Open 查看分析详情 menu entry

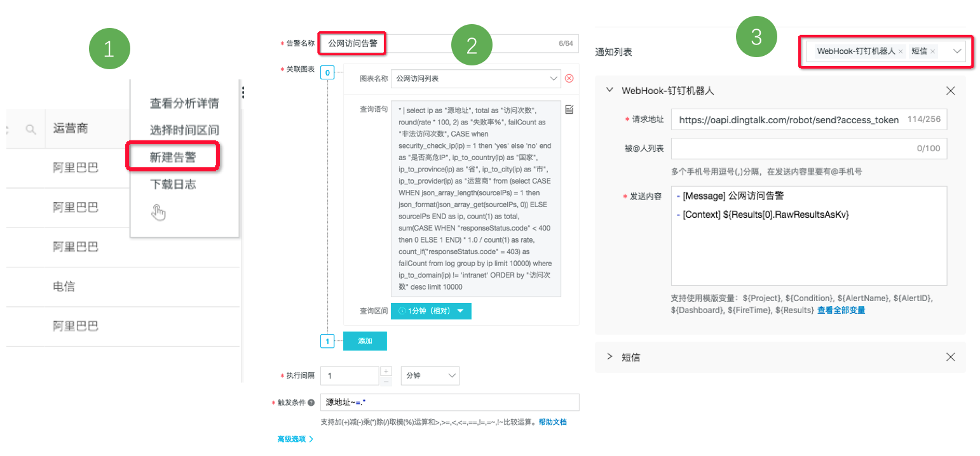(x=184, y=103)
